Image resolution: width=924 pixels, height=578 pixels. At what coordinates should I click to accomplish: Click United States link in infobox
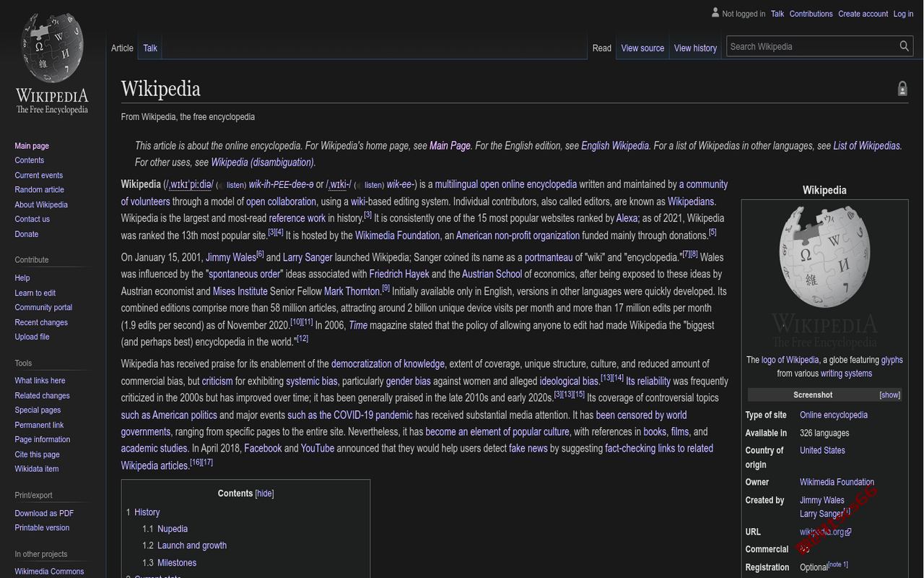[x=822, y=450]
